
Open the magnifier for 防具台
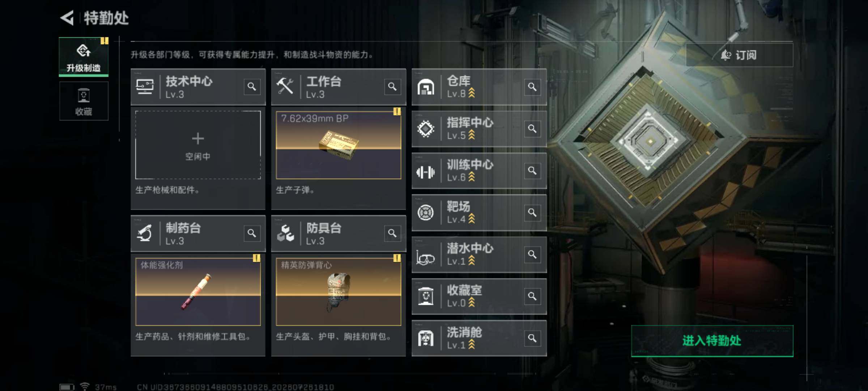tap(392, 234)
